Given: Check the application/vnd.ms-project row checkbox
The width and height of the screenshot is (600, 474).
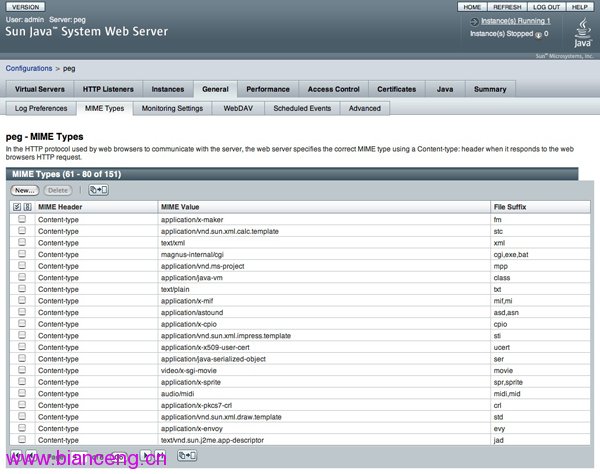Looking at the screenshot, I should 22,266.
